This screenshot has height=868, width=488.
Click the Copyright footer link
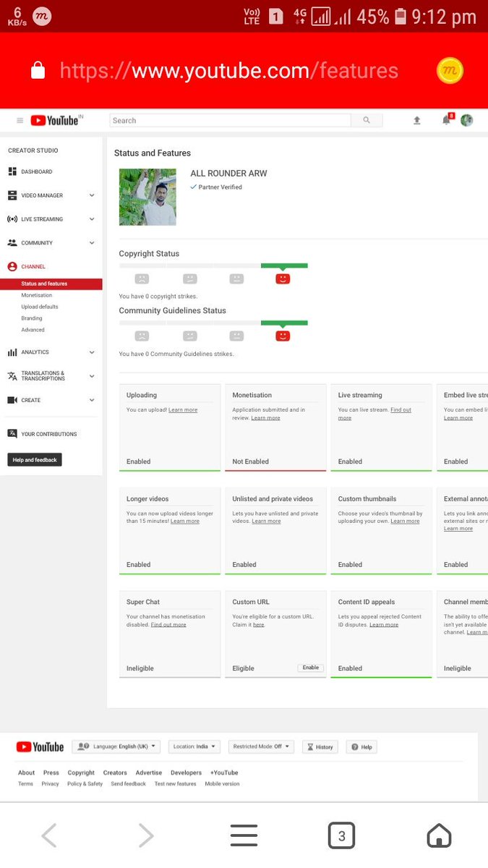(x=81, y=773)
